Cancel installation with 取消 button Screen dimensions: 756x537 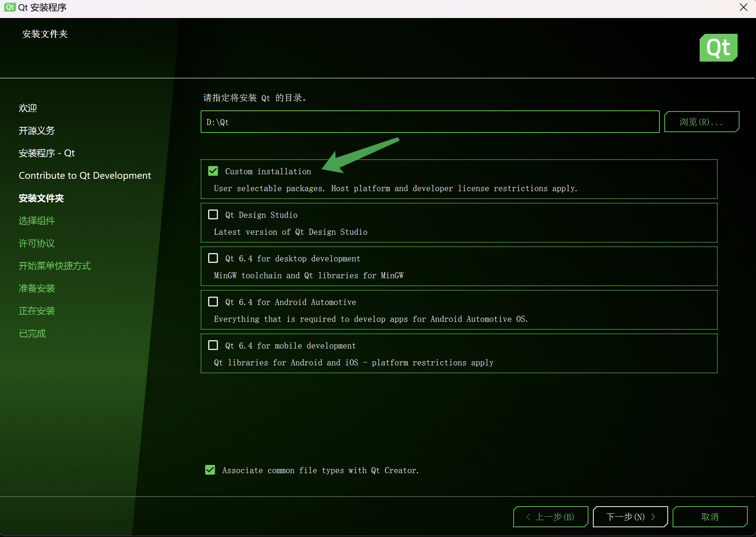[710, 517]
